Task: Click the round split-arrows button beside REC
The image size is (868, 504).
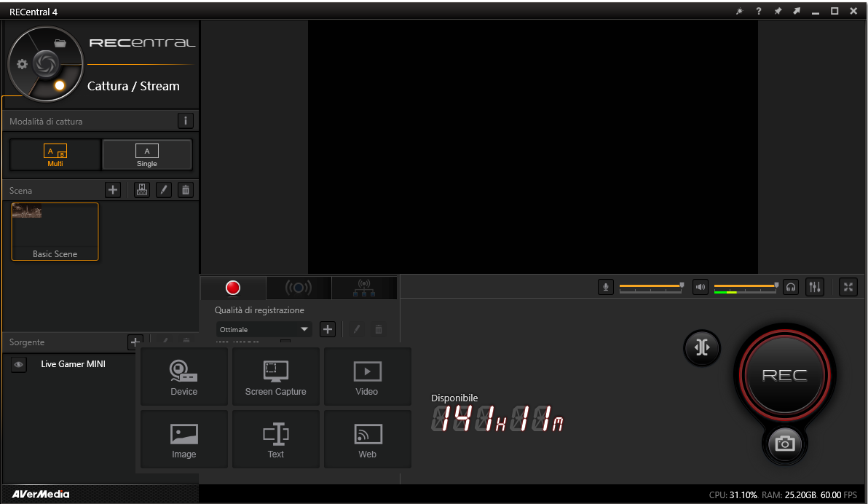Action: (x=702, y=348)
